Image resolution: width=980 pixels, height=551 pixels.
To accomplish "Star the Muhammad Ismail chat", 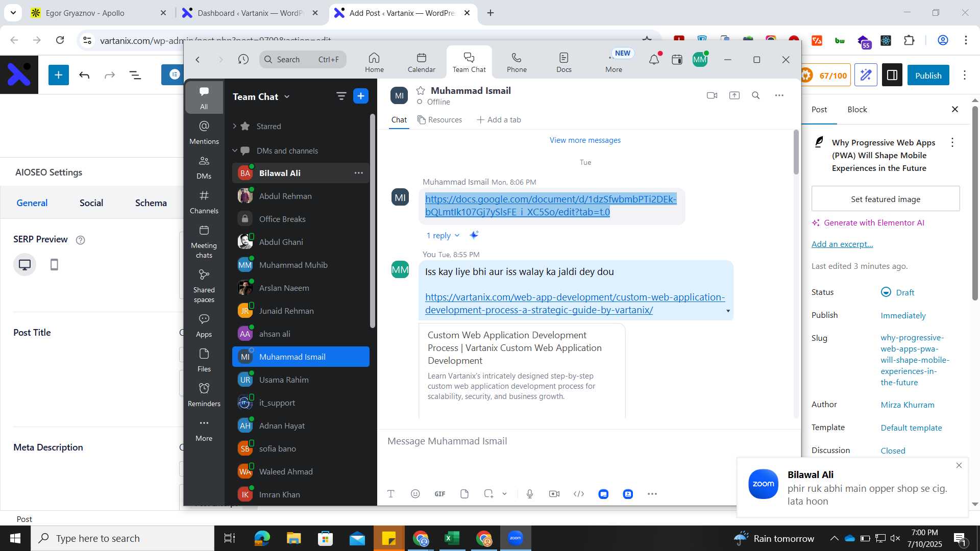I will (x=421, y=90).
